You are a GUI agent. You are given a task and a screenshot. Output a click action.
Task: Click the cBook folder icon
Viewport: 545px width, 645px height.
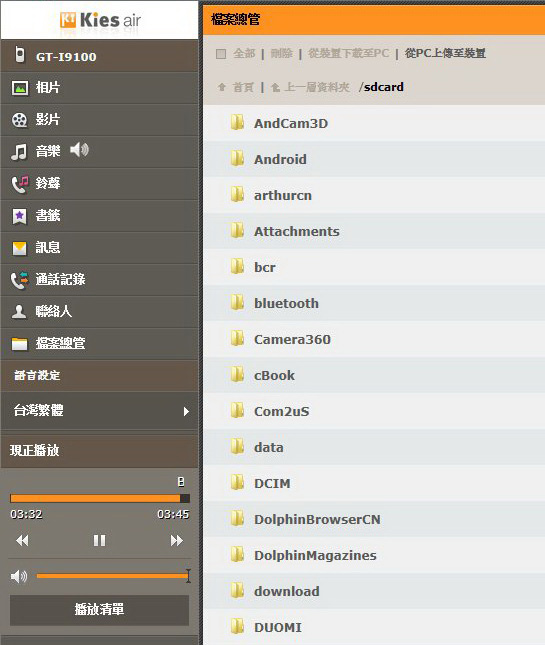coord(237,374)
